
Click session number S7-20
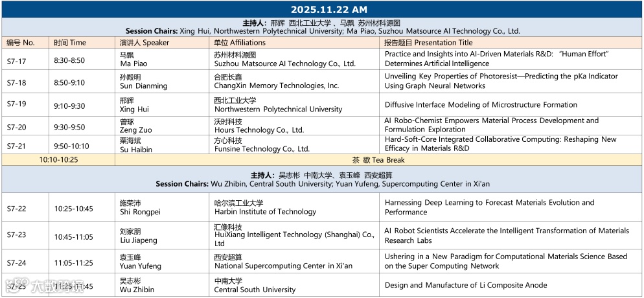point(16,128)
